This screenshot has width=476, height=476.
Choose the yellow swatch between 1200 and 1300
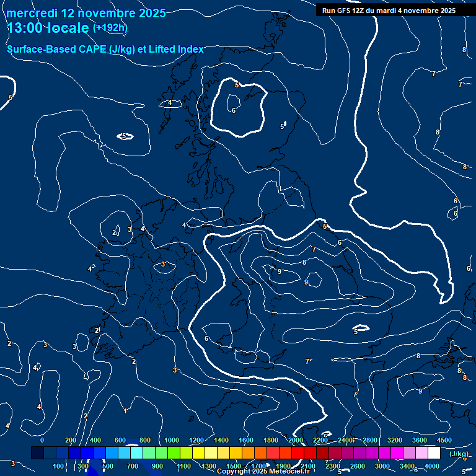[x=198, y=452]
